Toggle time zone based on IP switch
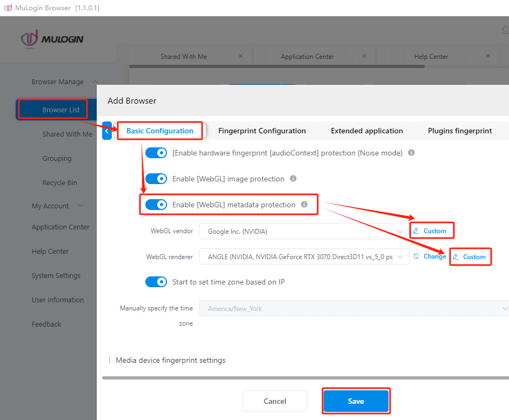The width and height of the screenshot is (509, 420). (x=156, y=282)
